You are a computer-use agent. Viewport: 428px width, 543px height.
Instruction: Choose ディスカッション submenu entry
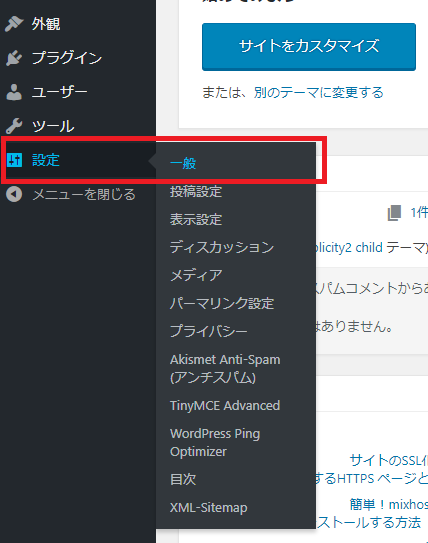coord(222,247)
